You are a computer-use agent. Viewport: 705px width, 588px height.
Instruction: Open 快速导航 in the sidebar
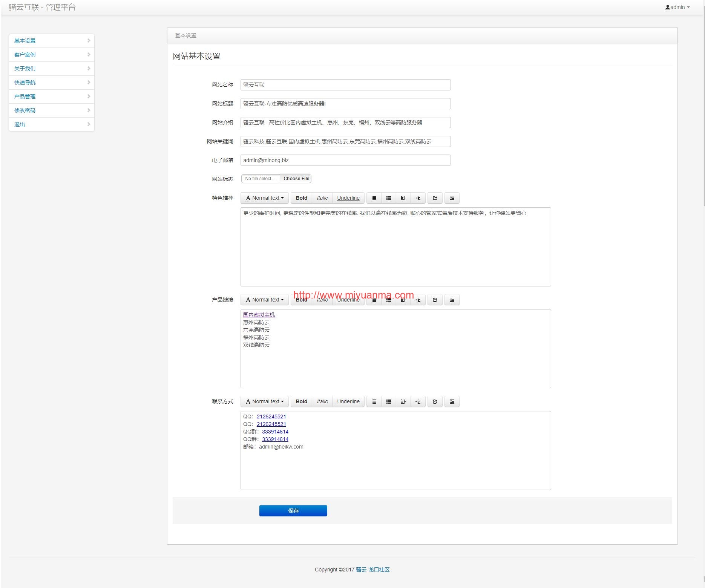[52, 83]
